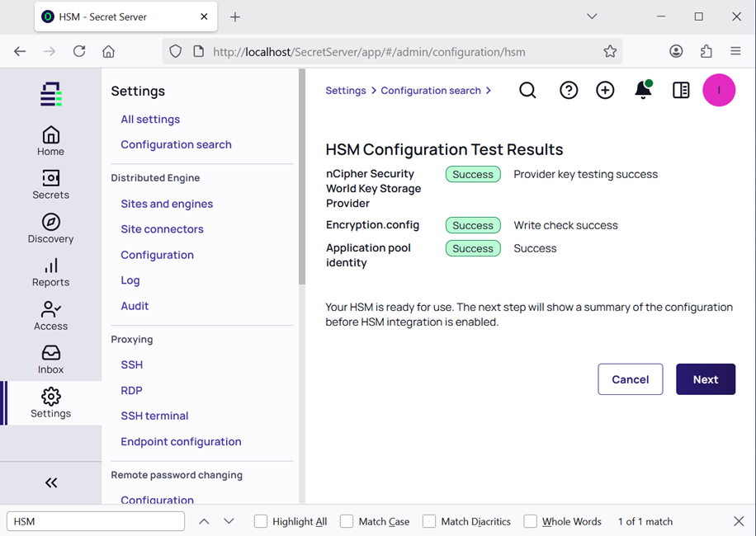Open Secrets in the sidebar
Screen dimensions: 756x536
50,185
